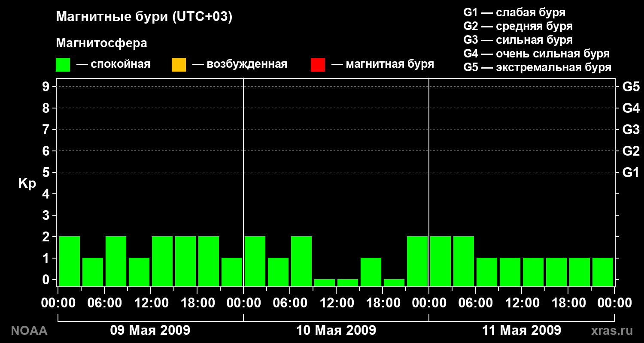Select the "G3 — сильная буря" legend line
The image size is (644, 343).
click(x=518, y=40)
